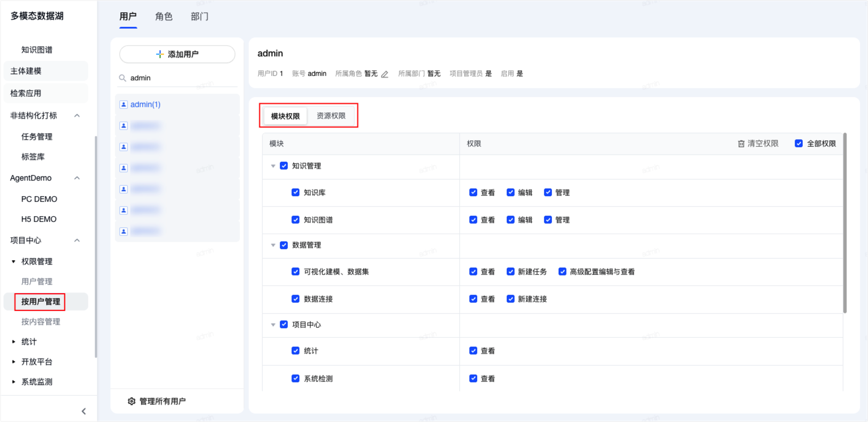Open 主体建模 in the sidebar
Viewport: 868px width, 422px height.
click(x=46, y=71)
